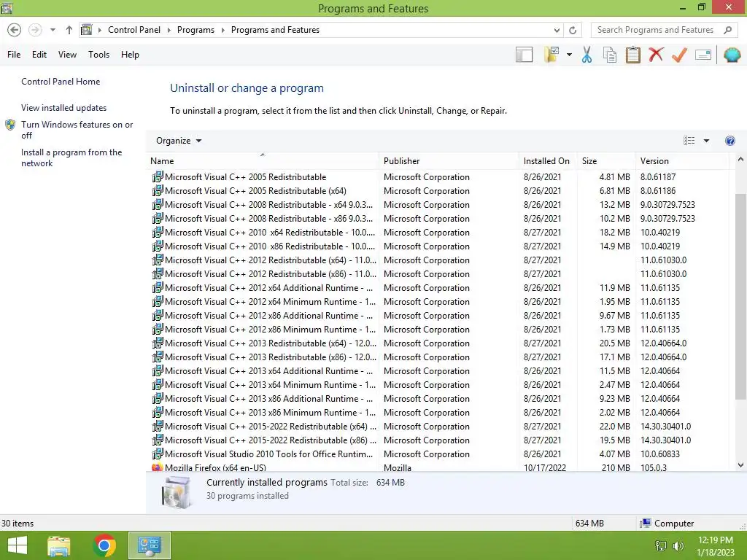Click the volume speaker tray icon
Image resolution: width=747 pixels, height=560 pixels.
pos(678,545)
